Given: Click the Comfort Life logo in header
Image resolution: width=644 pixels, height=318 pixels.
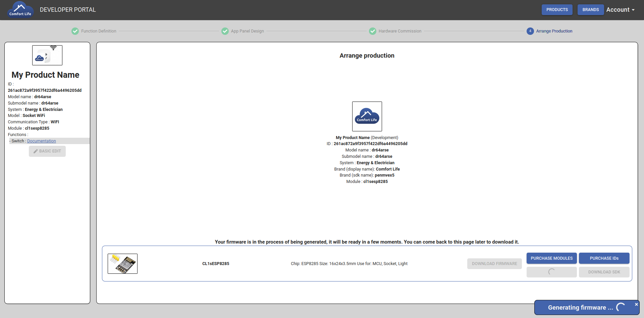Looking at the screenshot, I should (x=20, y=10).
